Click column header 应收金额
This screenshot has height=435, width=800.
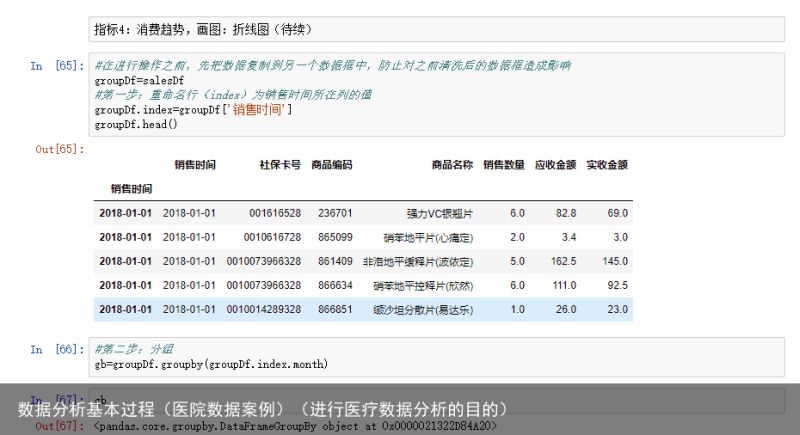click(x=555, y=165)
